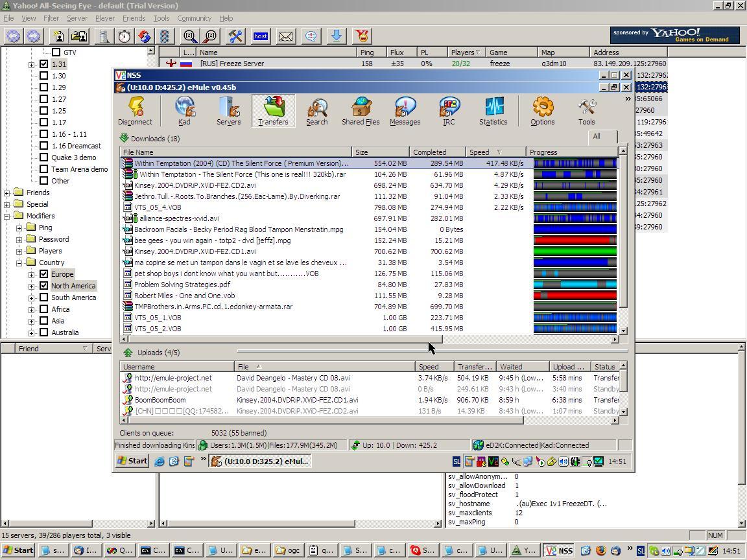Click the progress bar for Problem Solving Strategies.pdf

(575, 285)
